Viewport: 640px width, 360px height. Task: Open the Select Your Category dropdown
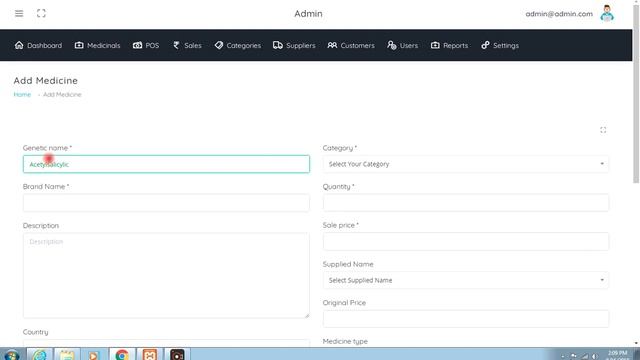(x=466, y=164)
